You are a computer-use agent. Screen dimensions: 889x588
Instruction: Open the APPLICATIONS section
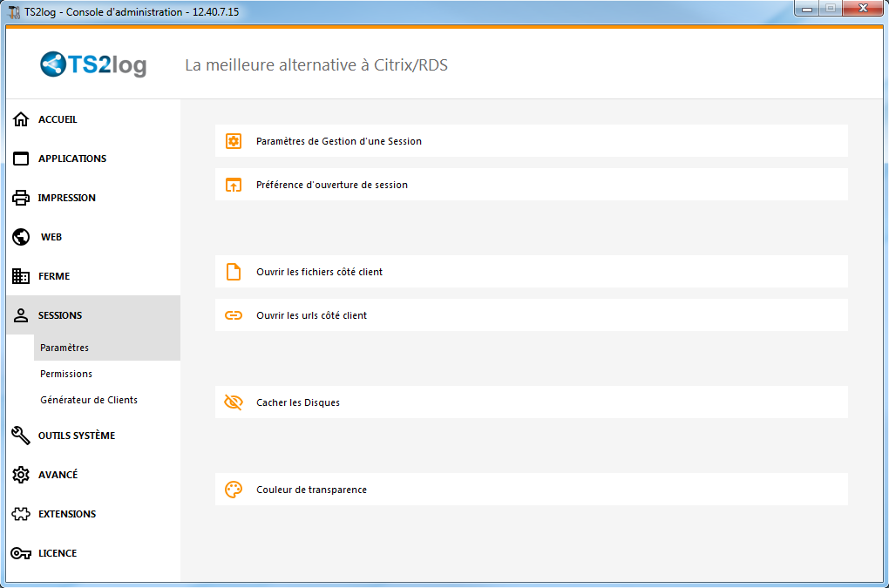pyautogui.click(x=93, y=159)
